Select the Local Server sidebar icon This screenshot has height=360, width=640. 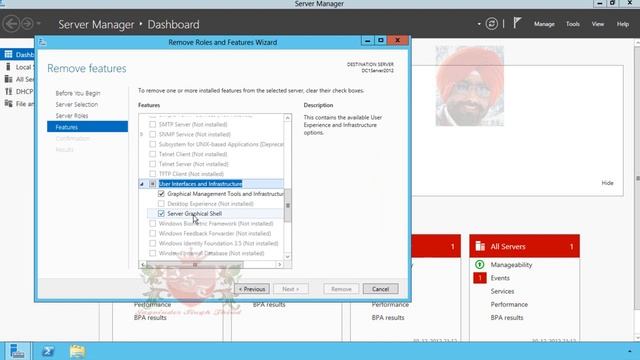[x=8, y=67]
